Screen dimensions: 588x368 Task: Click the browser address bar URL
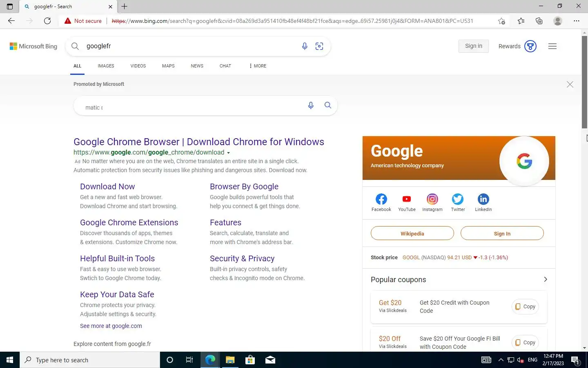(292, 21)
